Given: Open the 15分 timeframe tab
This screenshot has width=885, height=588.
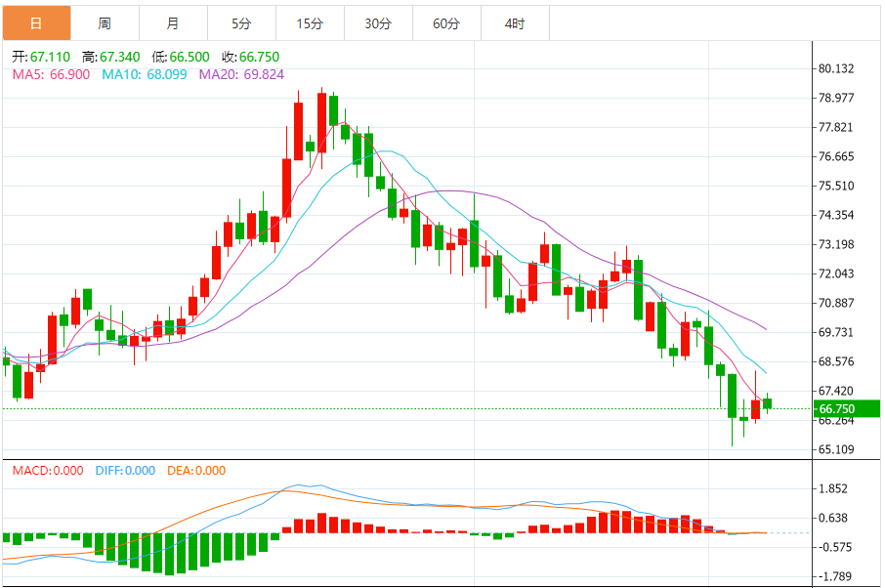Looking at the screenshot, I should (x=310, y=23).
